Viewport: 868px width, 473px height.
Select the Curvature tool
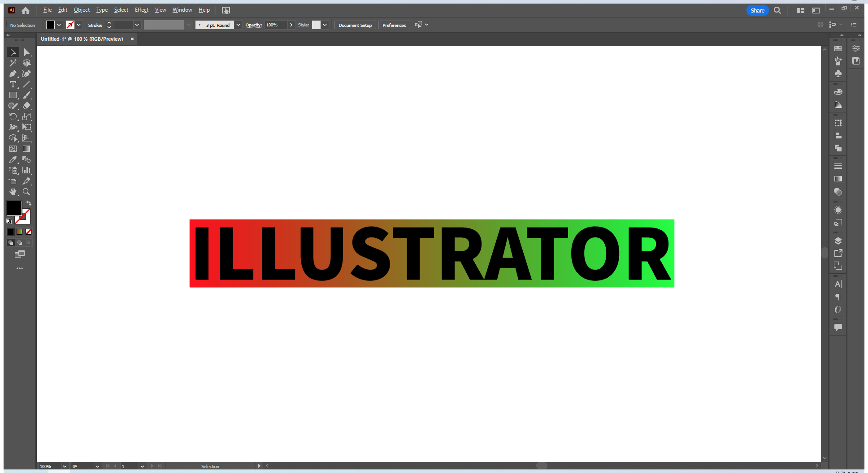point(27,74)
